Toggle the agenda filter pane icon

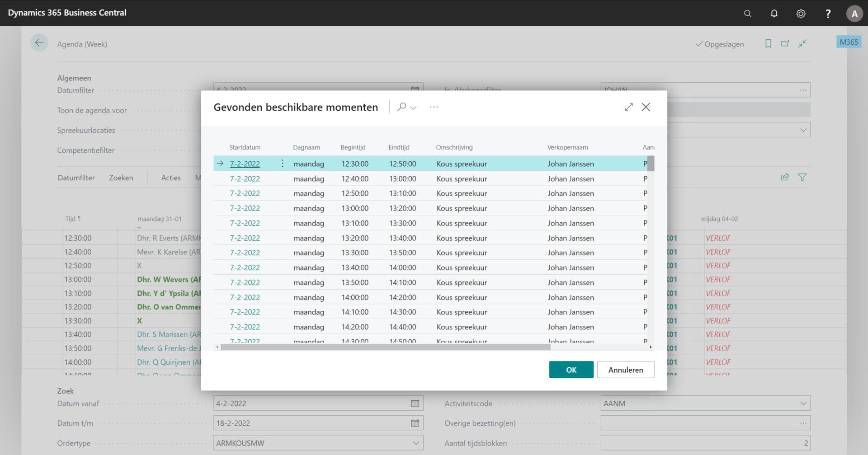802,177
